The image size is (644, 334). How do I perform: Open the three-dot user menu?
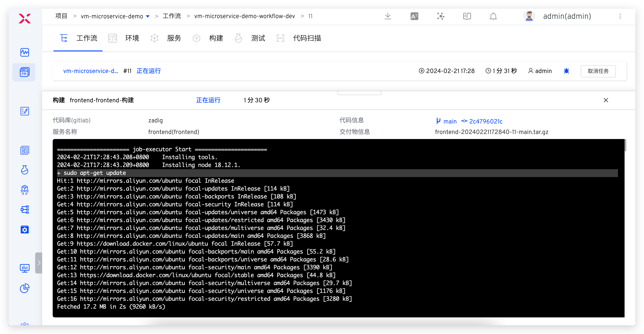click(620, 16)
